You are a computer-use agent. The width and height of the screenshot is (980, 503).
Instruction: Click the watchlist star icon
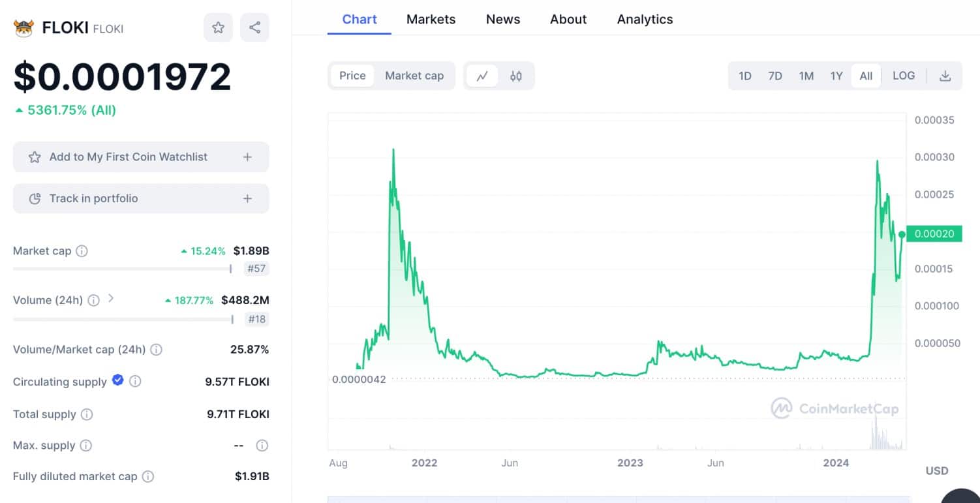pyautogui.click(x=35, y=157)
